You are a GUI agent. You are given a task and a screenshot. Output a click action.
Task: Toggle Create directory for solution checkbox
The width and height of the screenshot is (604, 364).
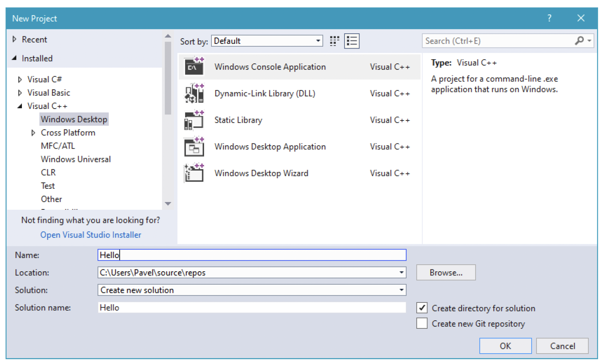click(x=422, y=308)
